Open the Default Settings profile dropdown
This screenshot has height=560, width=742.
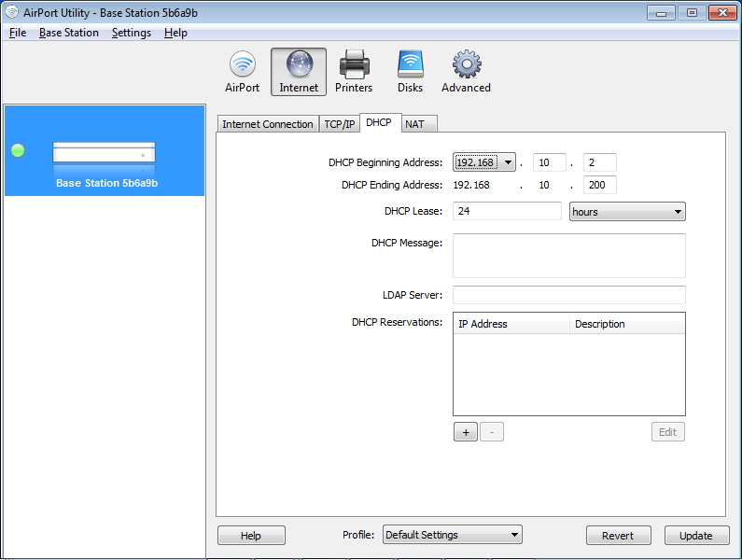pos(453,535)
